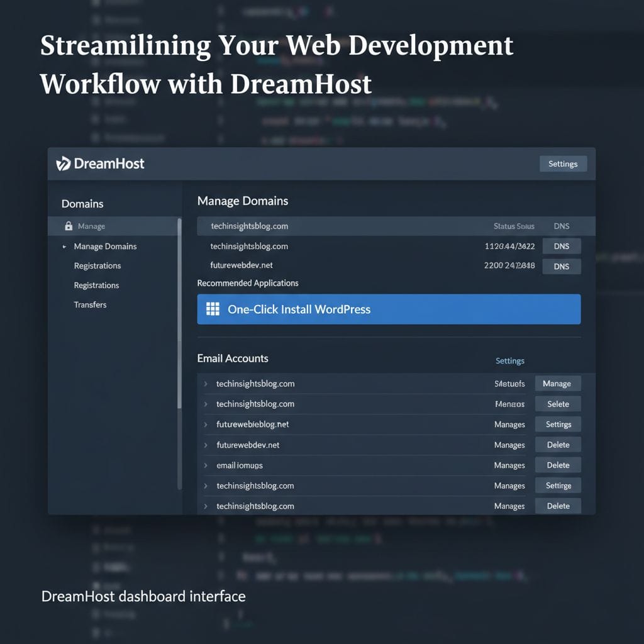This screenshot has width=644, height=644.
Task: Select the Manage item with the lock
Action: (113, 226)
